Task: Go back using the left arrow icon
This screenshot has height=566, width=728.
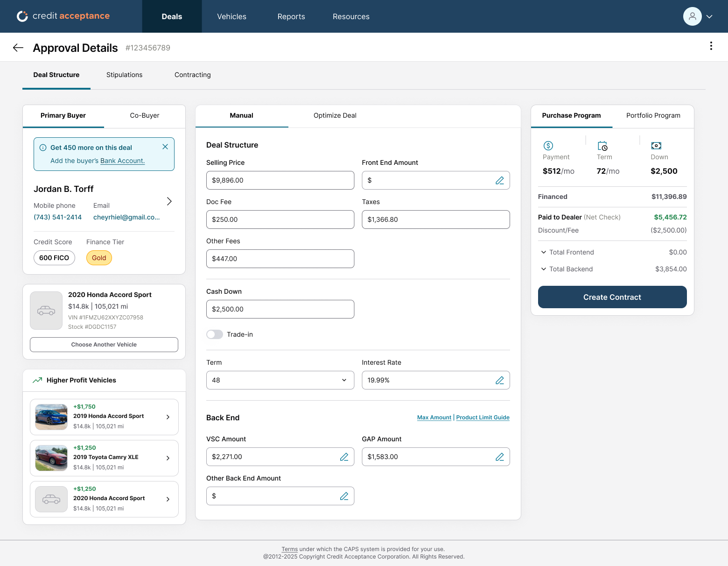Action: point(18,48)
